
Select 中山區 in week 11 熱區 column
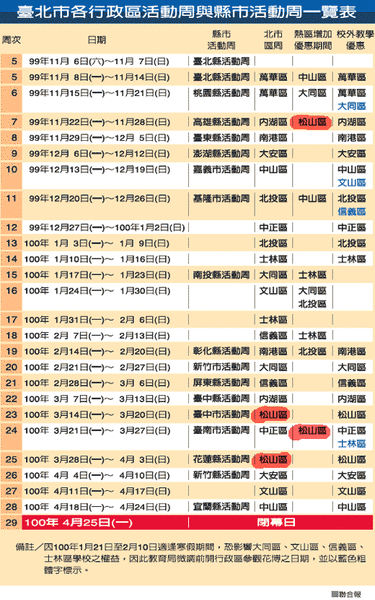pos(312,199)
